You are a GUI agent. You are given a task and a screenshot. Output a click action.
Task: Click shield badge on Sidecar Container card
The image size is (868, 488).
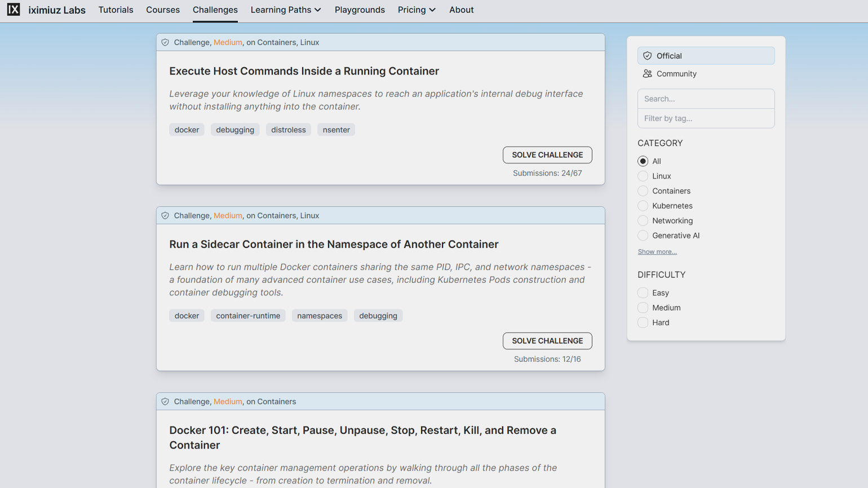(165, 216)
